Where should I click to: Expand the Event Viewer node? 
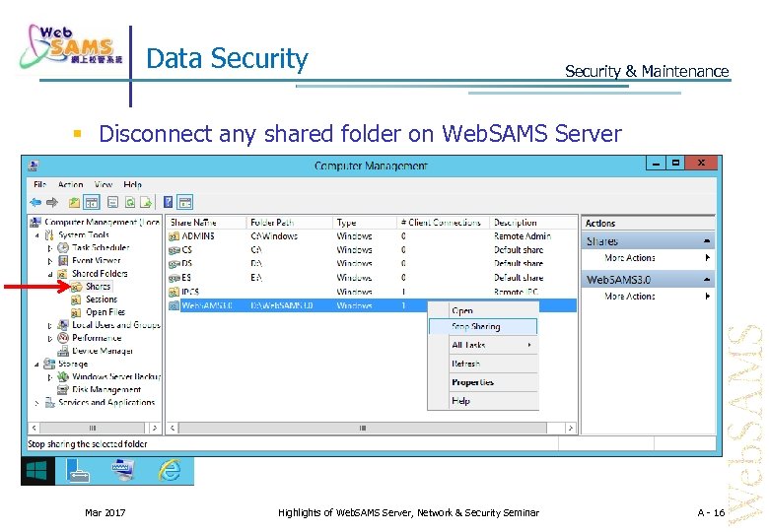tap(50, 261)
